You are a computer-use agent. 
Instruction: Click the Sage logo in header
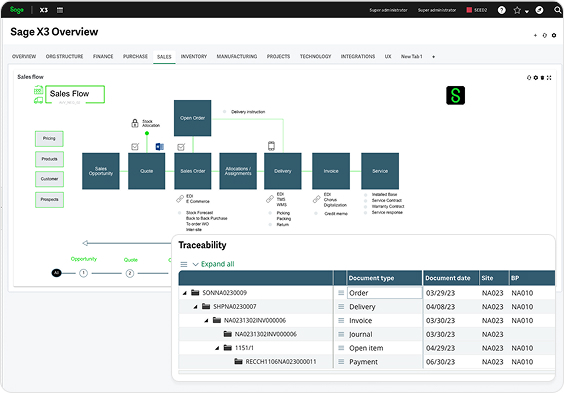tap(17, 10)
